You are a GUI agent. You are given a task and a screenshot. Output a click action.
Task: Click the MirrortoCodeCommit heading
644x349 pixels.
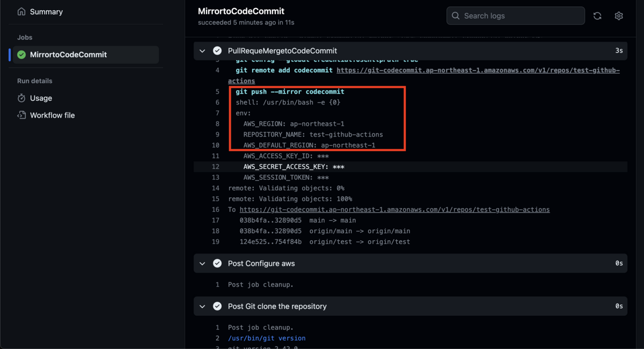(x=241, y=11)
